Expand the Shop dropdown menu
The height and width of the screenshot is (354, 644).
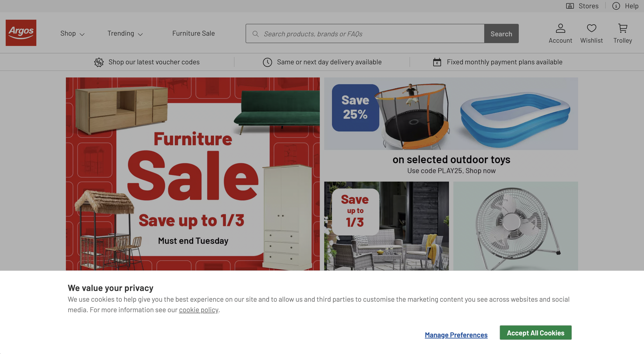point(72,33)
